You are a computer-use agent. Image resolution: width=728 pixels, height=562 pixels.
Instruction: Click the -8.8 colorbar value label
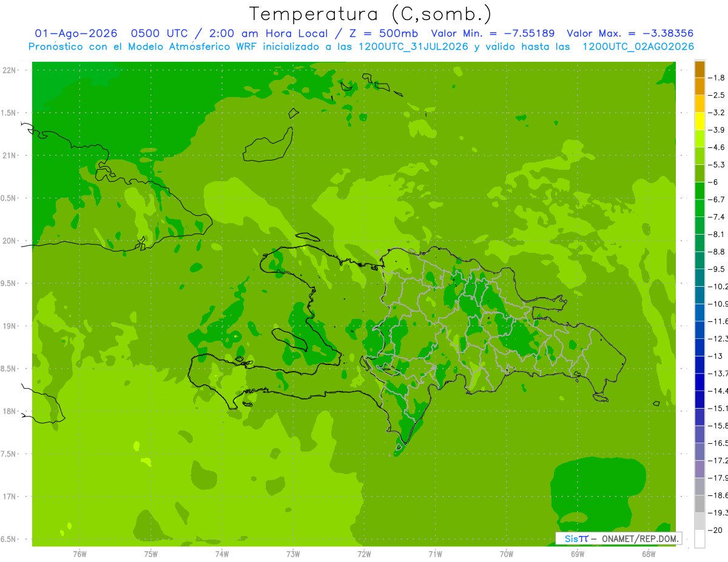716,252
